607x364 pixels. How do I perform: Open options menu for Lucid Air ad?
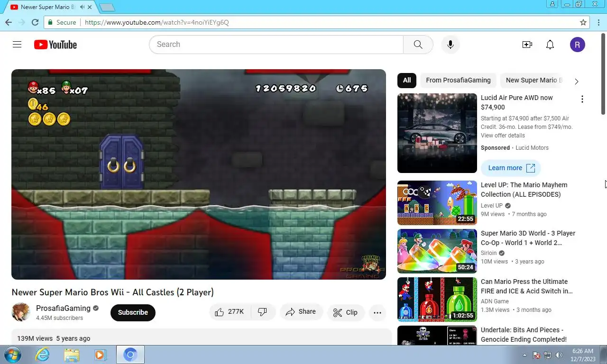[x=582, y=99]
